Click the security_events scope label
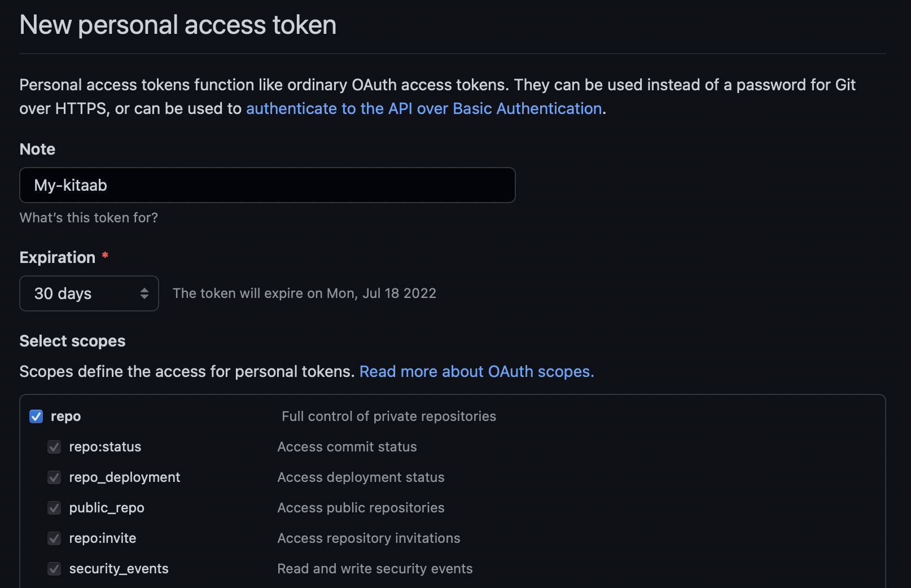Screen dimensions: 911x588 (x=119, y=569)
